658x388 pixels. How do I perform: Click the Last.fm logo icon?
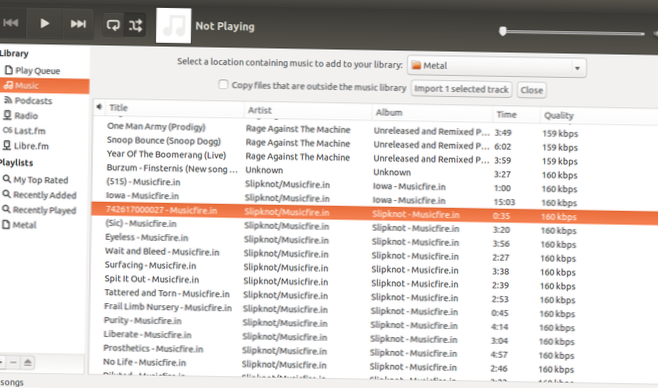[x=7, y=130]
